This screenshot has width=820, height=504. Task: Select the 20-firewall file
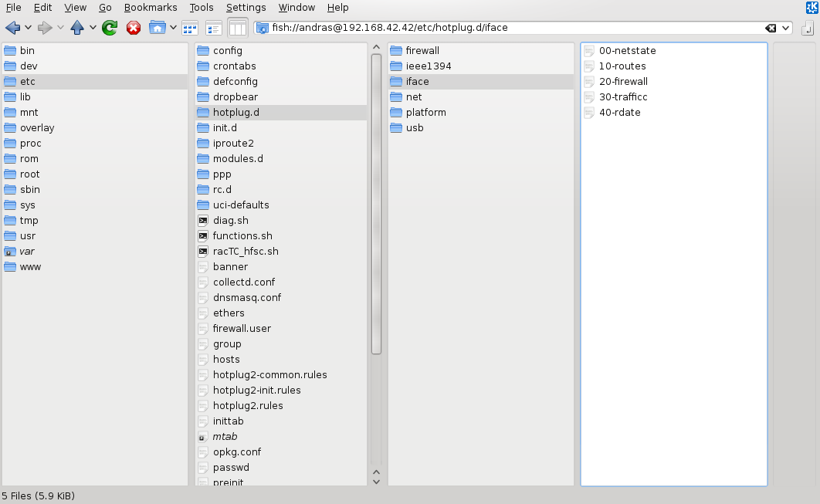tap(623, 81)
